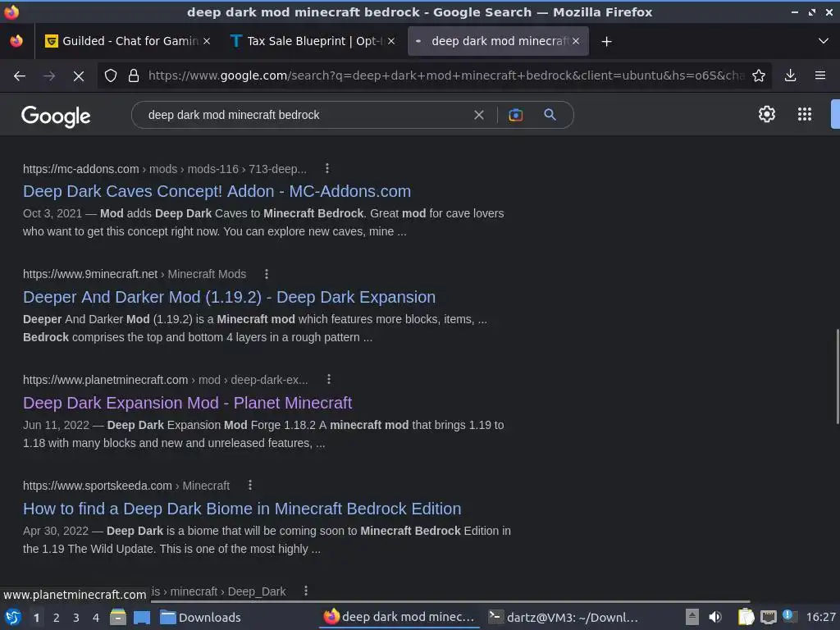
Task: Switch to workspace 4
Action: (96, 618)
